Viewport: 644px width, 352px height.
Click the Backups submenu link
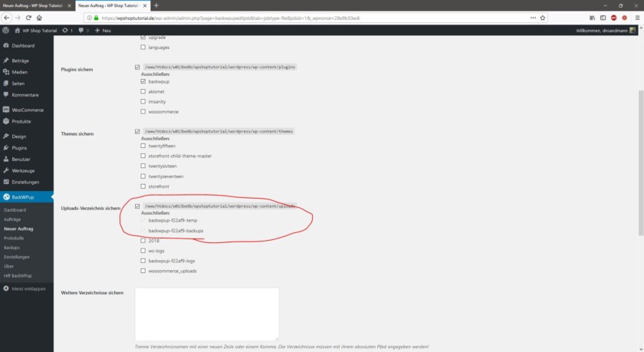11,247
